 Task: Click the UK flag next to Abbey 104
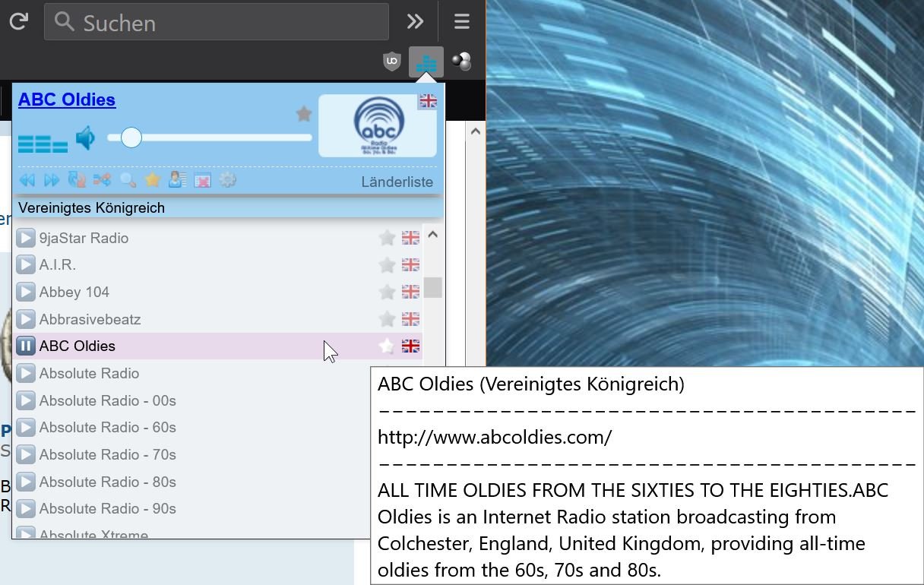coord(410,292)
